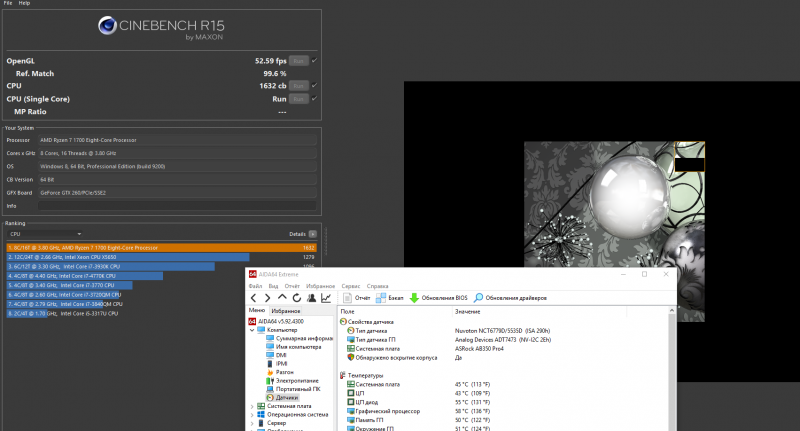Open AIDA64 Справка menu
The width and height of the screenshot is (800, 431).
pyautogui.click(x=378, y=286)
